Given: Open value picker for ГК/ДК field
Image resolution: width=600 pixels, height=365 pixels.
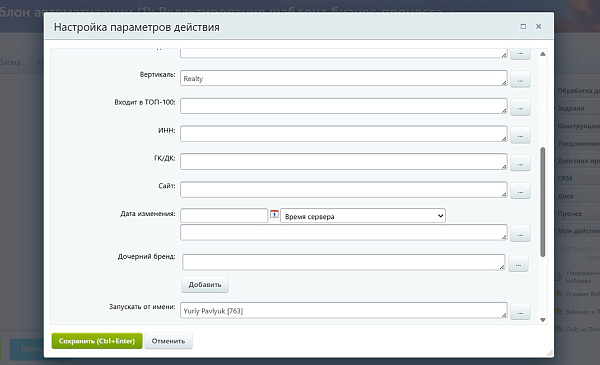Looking at the screenshot, I should (x=520, y=163).
